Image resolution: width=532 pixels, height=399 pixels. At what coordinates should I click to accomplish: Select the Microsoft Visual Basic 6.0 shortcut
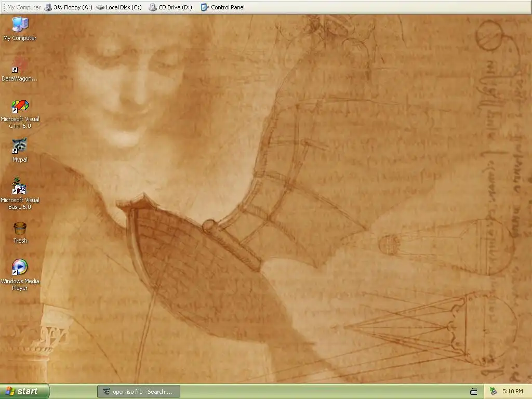20,194
